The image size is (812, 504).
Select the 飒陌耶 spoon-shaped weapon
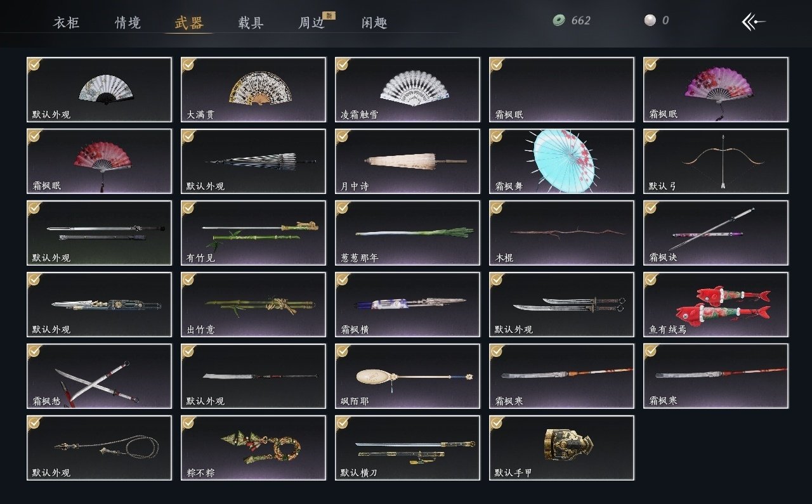coord(408,376)
